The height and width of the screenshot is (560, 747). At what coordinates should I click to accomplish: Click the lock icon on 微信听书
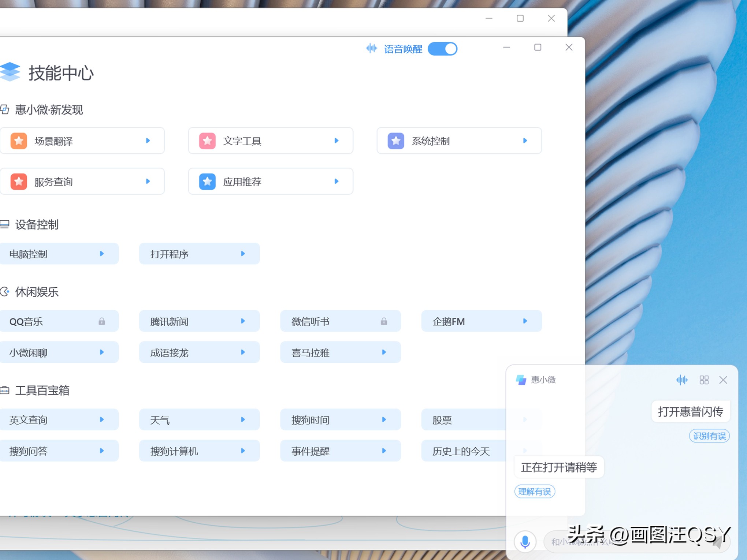[x=384, y=321]
